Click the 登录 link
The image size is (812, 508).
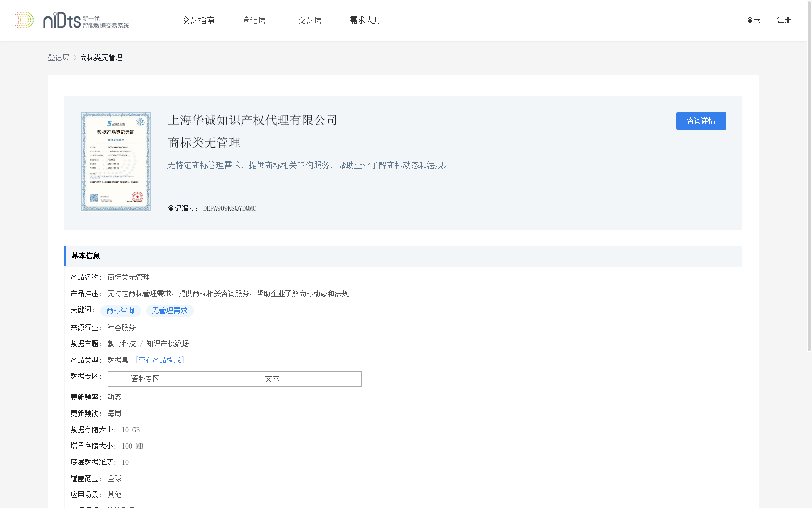(x=753, y=20)
